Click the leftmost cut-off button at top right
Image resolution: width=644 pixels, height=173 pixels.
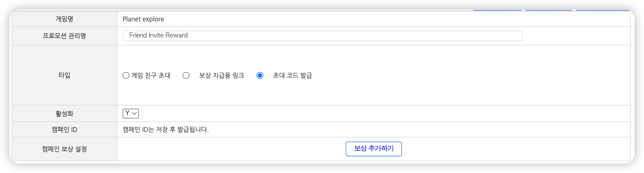[497, 10]
